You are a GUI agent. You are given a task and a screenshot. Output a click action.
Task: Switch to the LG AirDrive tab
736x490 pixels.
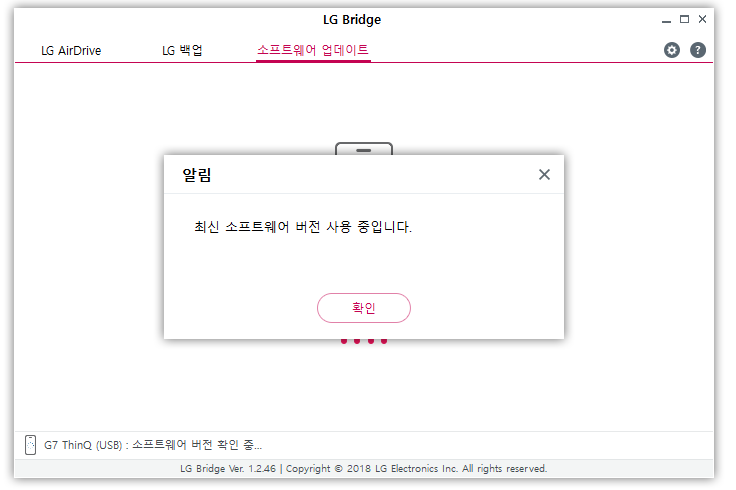point(71,50)
